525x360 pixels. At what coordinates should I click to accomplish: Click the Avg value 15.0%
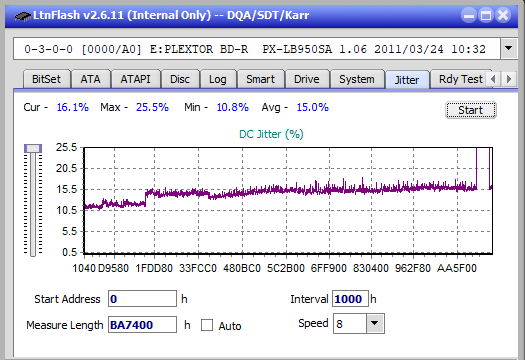[x=313, y=107]
